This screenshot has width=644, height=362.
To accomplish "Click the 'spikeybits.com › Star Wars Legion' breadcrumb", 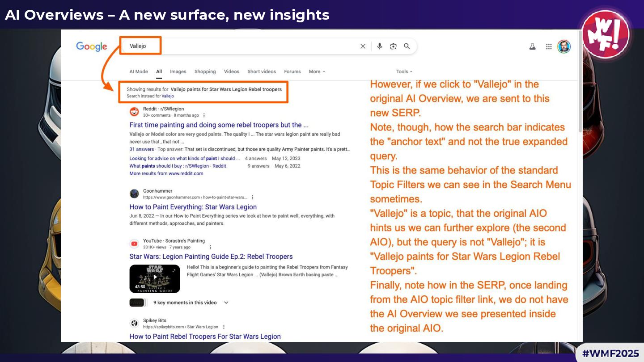I will (x=181, y=327).
